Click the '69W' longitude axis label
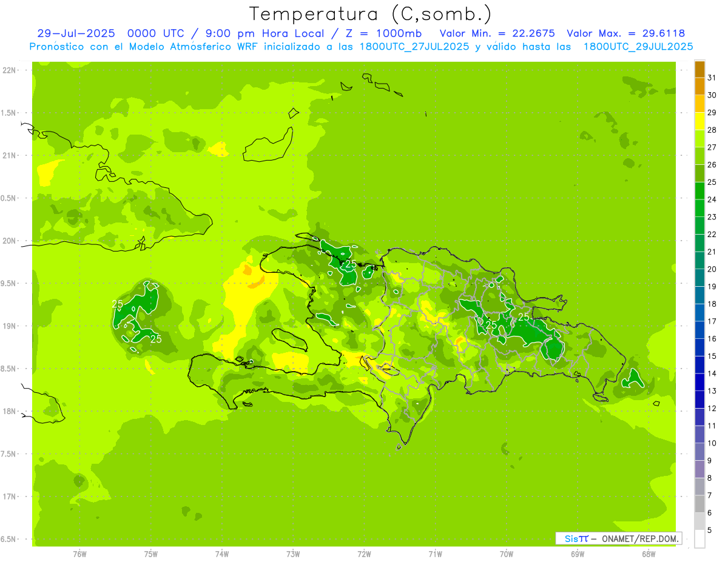The image size is (728, 562). pos(578,554)
